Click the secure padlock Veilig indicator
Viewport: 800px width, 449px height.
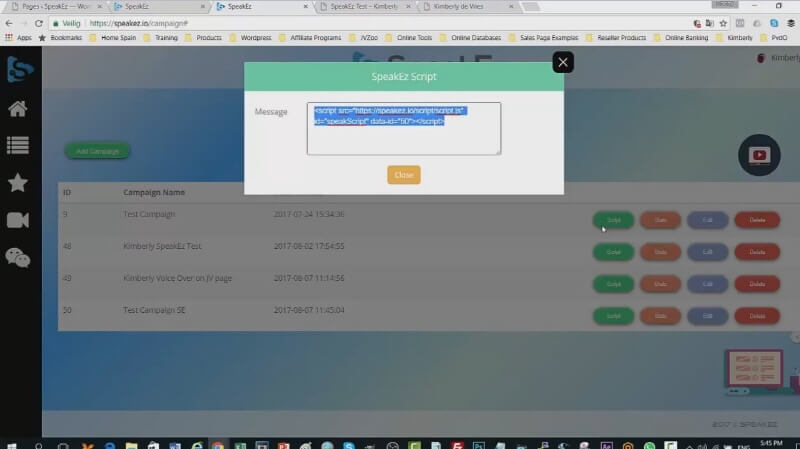click(67, 23)
